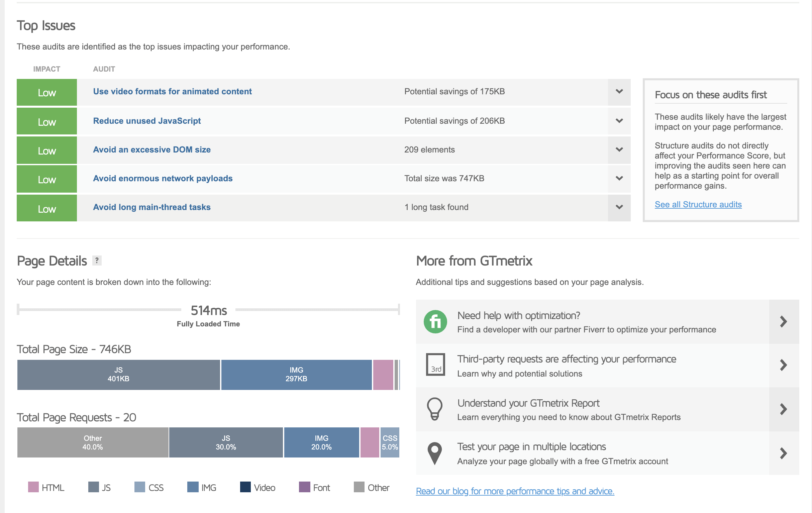Screen dimensions: 812x513
Task: Expand the excessive DOM size audit
Action: [619, 149]
